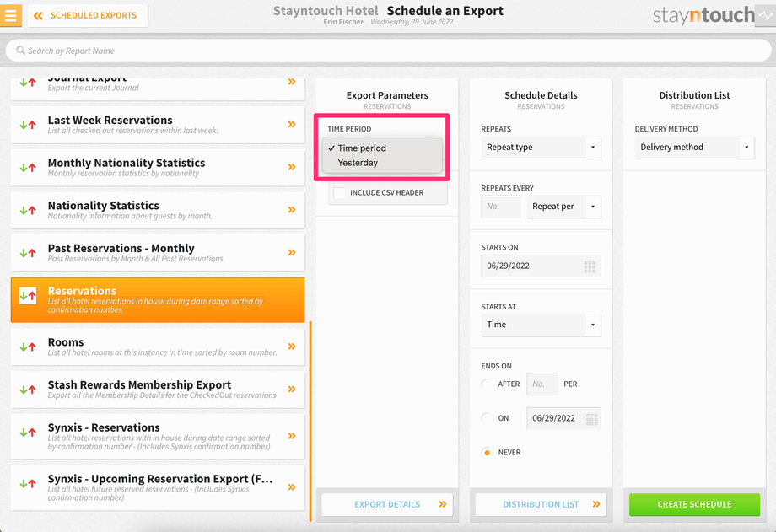Screen dimensions: 776x532
Task: Open Stash Rewards Membership Export
Action: [158, 390]
